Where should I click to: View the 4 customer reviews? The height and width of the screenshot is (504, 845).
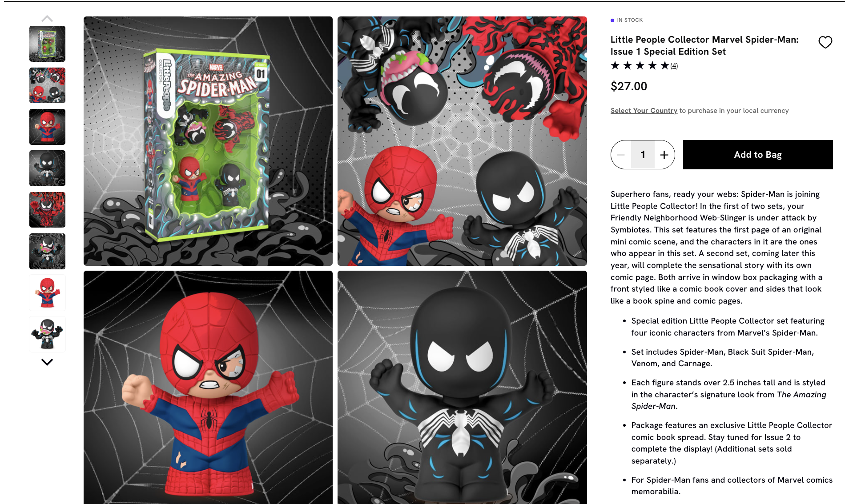(674, 66)
